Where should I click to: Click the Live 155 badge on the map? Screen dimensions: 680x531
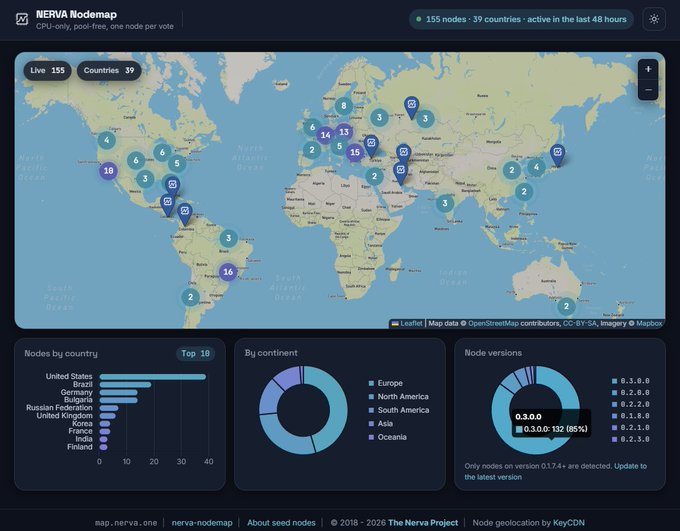[x=48, y=70]
